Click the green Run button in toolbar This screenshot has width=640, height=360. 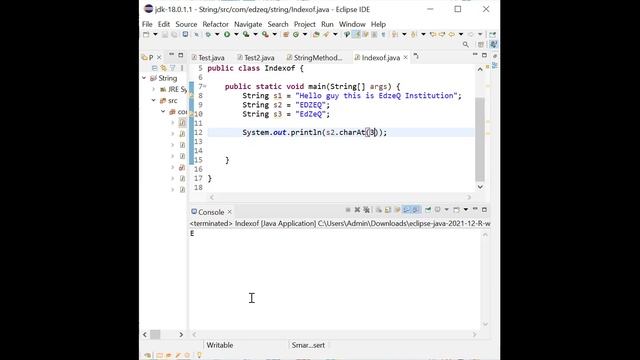pyautogui.click(x=227, y=35)
